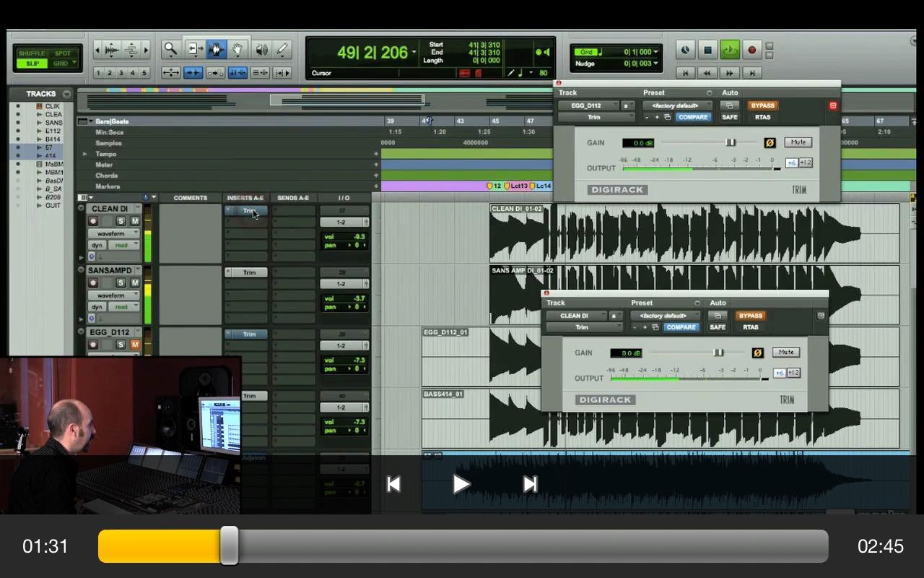Select SLIP edit mode

(32, 64)
